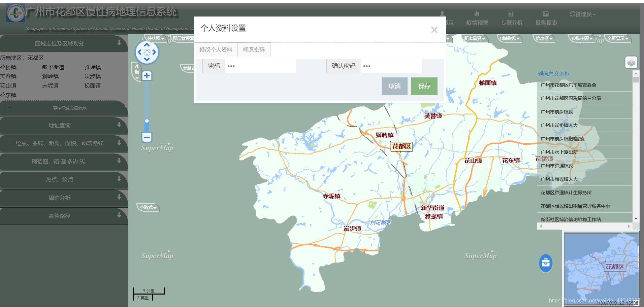Click the blue briefcase toolbox button
The height and width of the screenshot is (307, 644).
pos(546,263)
